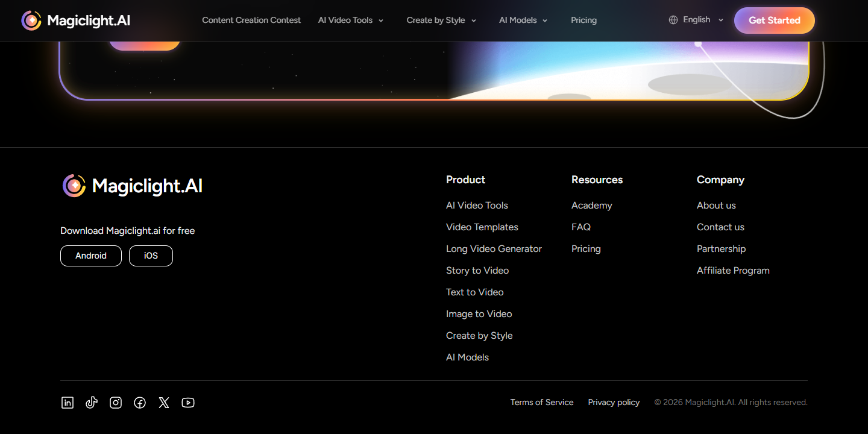Open the Facebook social icon

(x=140, y=403)
